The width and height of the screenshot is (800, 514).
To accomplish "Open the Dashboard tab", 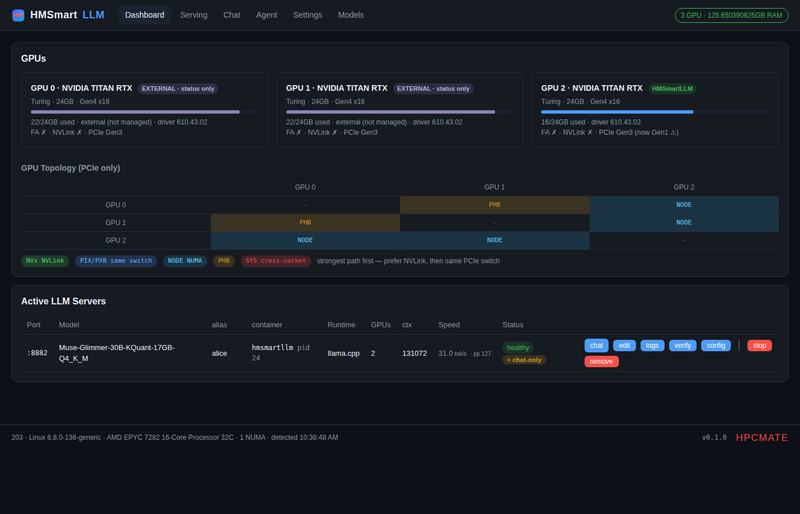I will tap(144, 15).
